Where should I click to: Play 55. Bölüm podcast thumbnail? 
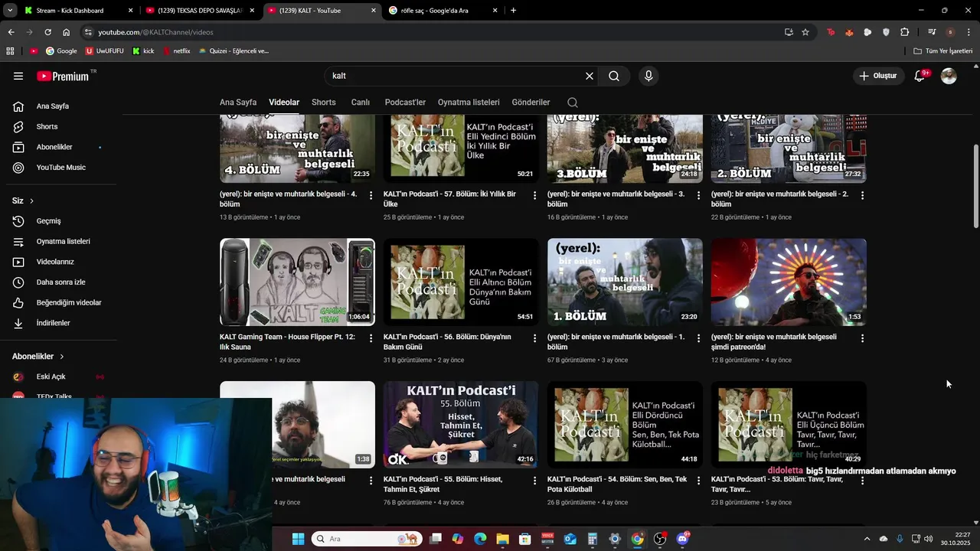461,425
